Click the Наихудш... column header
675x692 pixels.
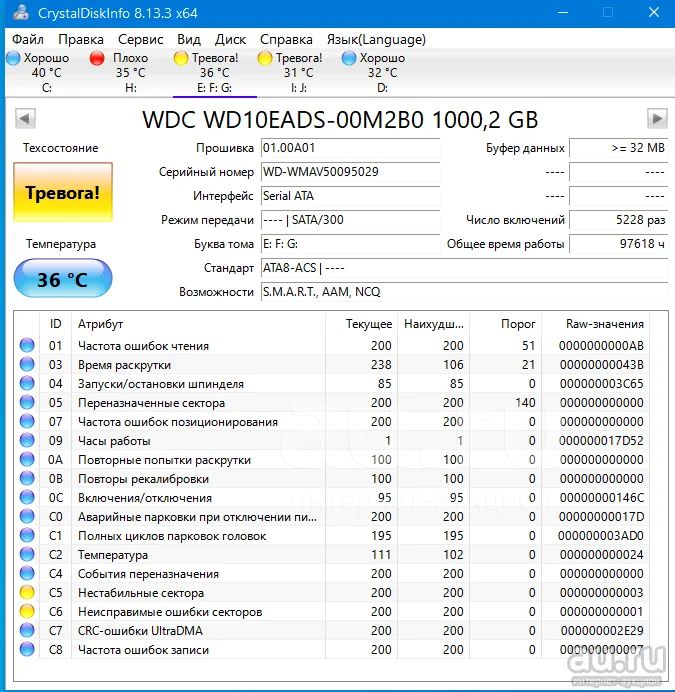coord(434,323)
